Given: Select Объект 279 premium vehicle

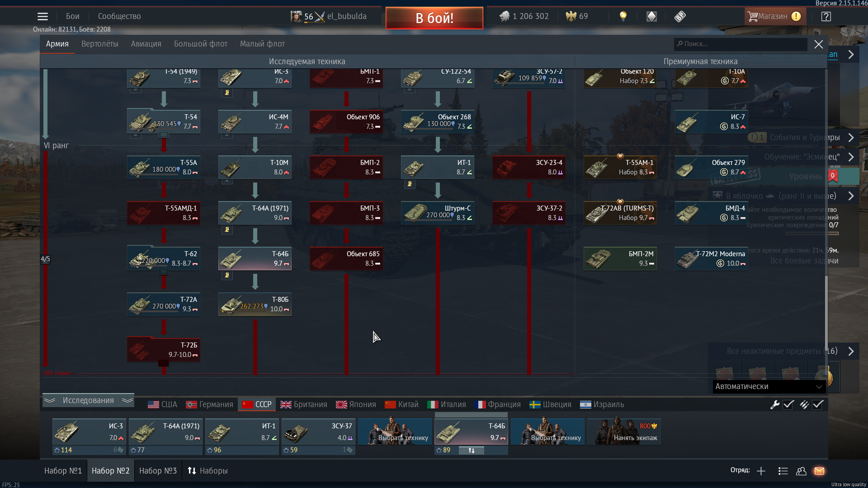Looking at the screenshot, I should pyautogui.click(x=712, y=167).
